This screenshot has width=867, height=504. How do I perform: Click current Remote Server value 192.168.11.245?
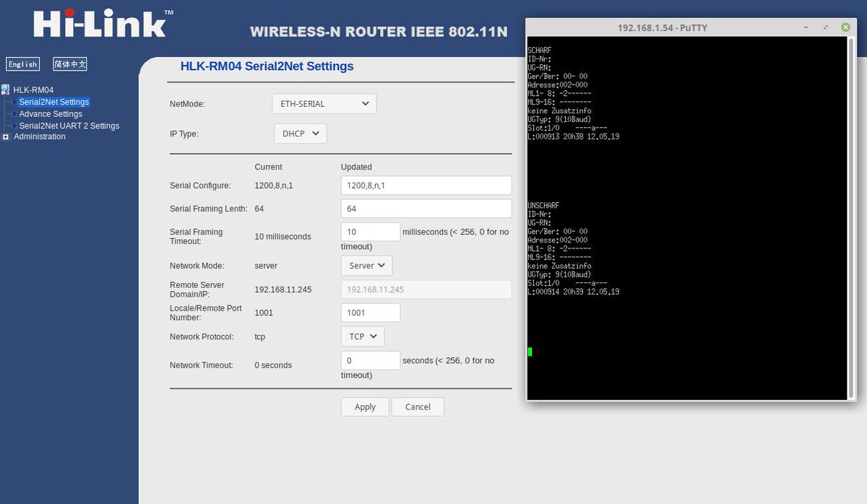click(283, 290)
